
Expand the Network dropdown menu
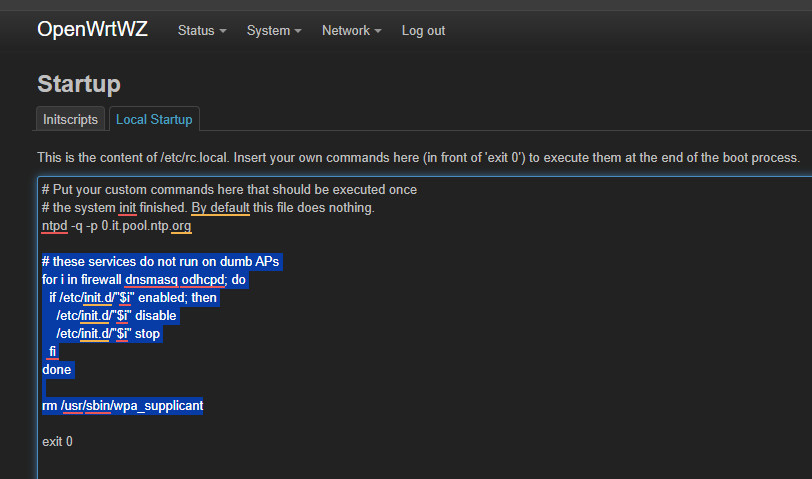351,31
